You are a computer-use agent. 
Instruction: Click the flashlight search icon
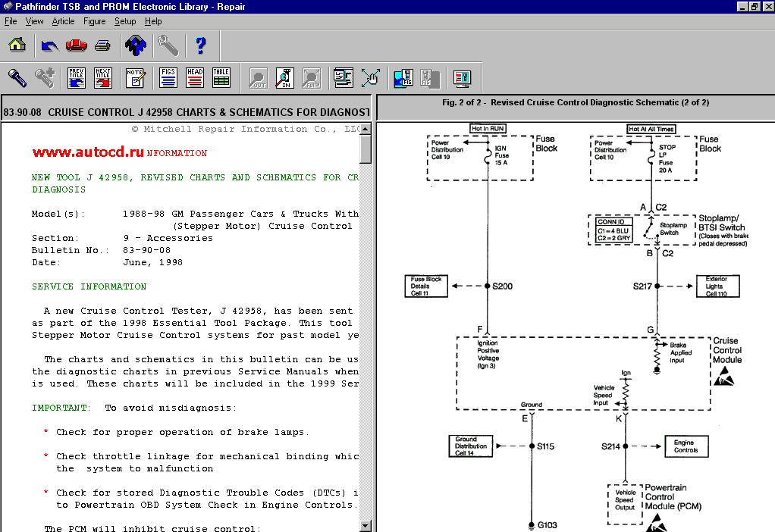click(x=17, y=77)
